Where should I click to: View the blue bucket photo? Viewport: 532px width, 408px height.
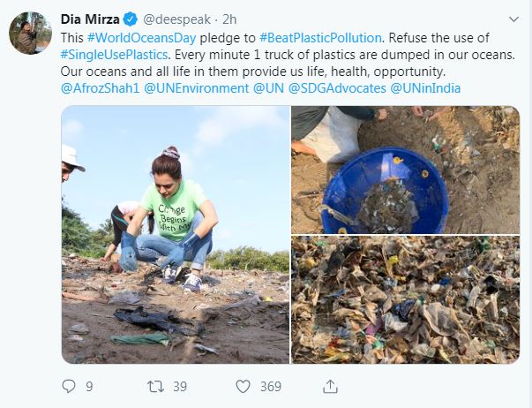[405, 170]
